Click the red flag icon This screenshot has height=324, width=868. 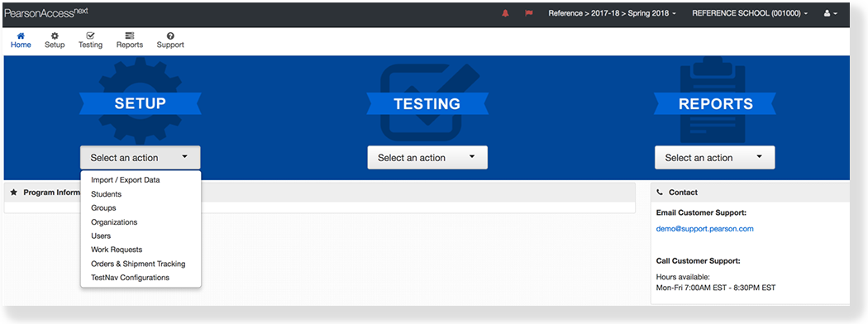tap(529, 13)
